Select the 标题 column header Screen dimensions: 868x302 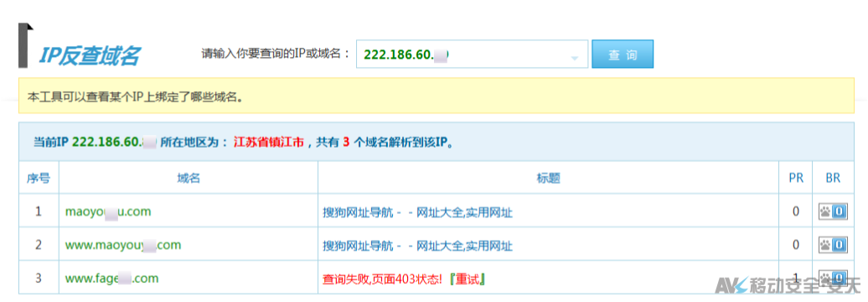548,178
